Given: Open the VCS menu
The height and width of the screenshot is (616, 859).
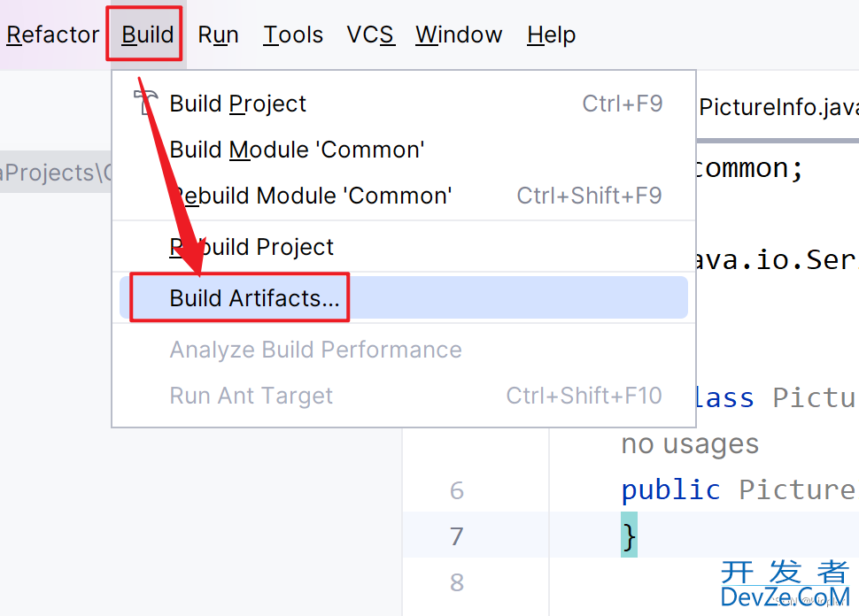Looking at the screenshot, I should point(371,35).
